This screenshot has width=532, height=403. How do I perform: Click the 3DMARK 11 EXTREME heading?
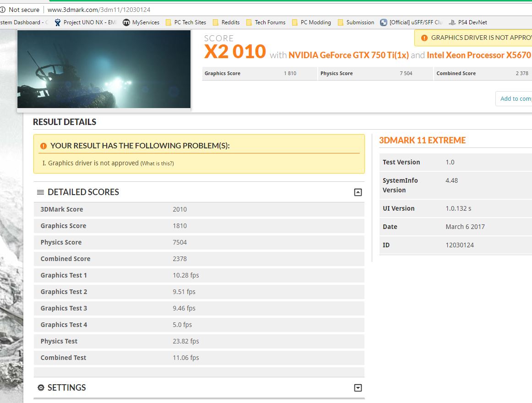[x=422, y=141]
